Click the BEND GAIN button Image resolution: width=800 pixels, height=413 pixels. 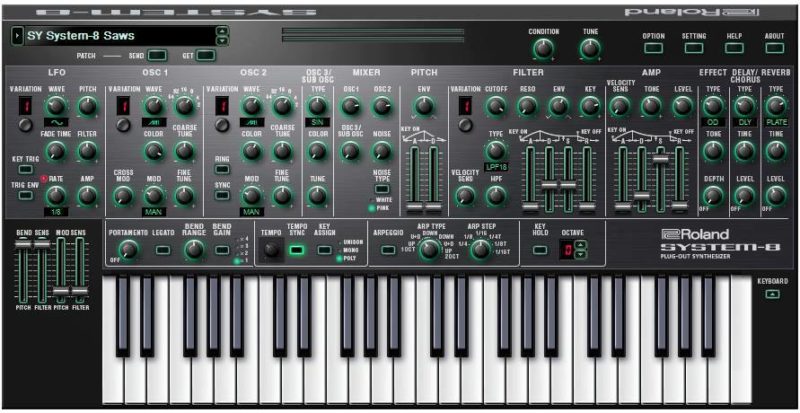click(x=222, y=250)
